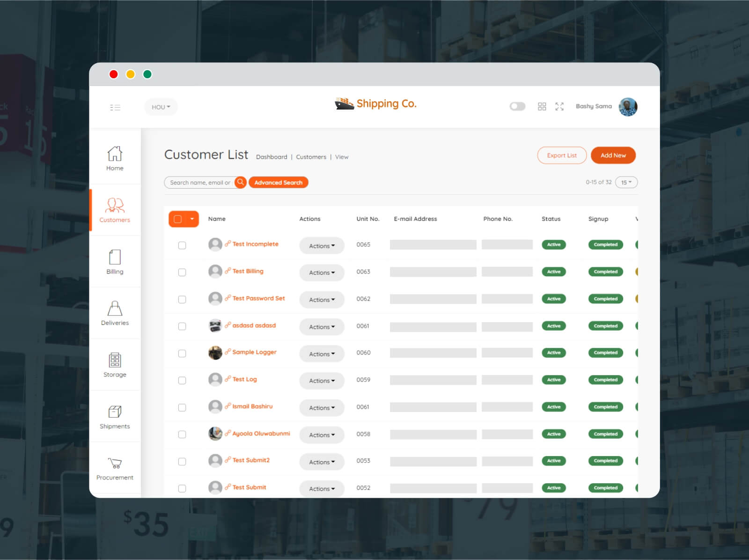Check the Test Incomplete row checkbox
The height and width of the screenshot is (560, 749).
pyautogui.click(x=182, y=245)
